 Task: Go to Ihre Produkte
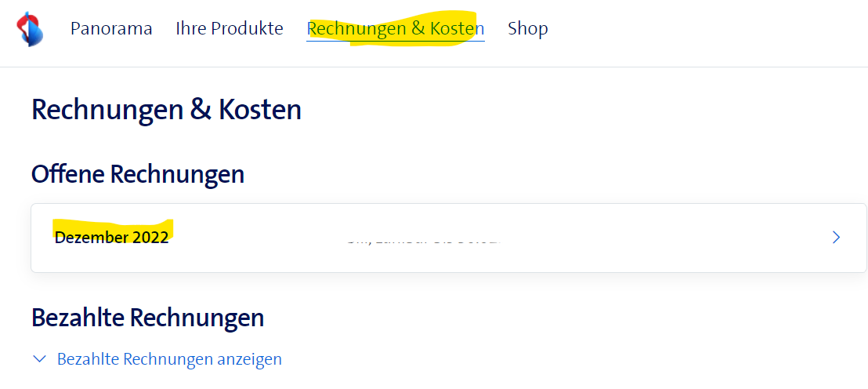[230, 29]
